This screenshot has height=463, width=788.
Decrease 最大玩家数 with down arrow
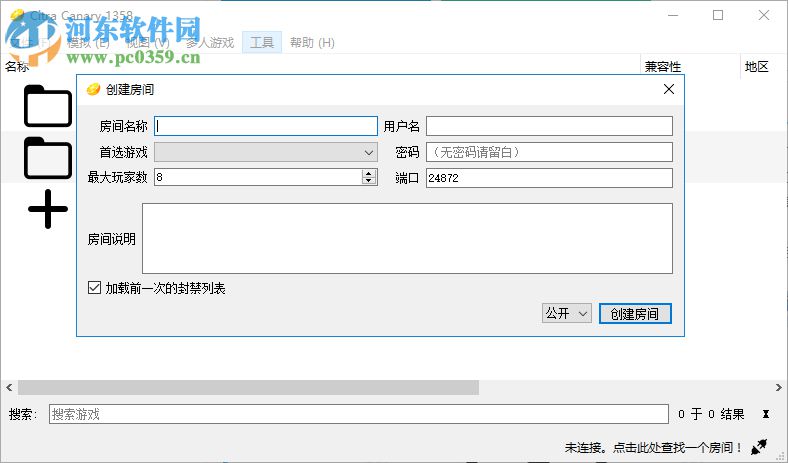coord(369,180)
